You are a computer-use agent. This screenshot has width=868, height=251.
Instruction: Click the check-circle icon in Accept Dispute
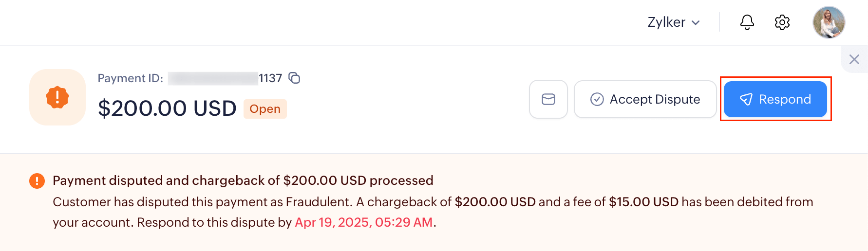pyautogui.click(x=597, y=99)
